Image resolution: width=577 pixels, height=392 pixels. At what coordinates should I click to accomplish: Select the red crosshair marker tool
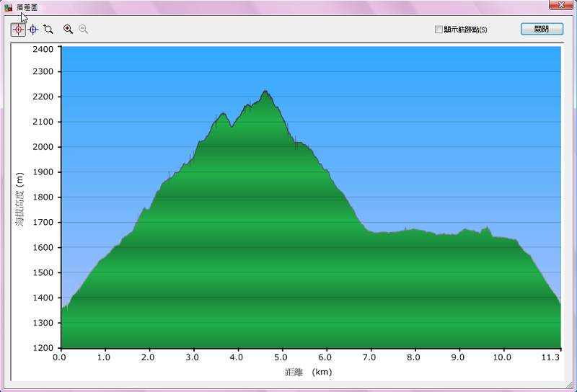(x=18, y=30)
